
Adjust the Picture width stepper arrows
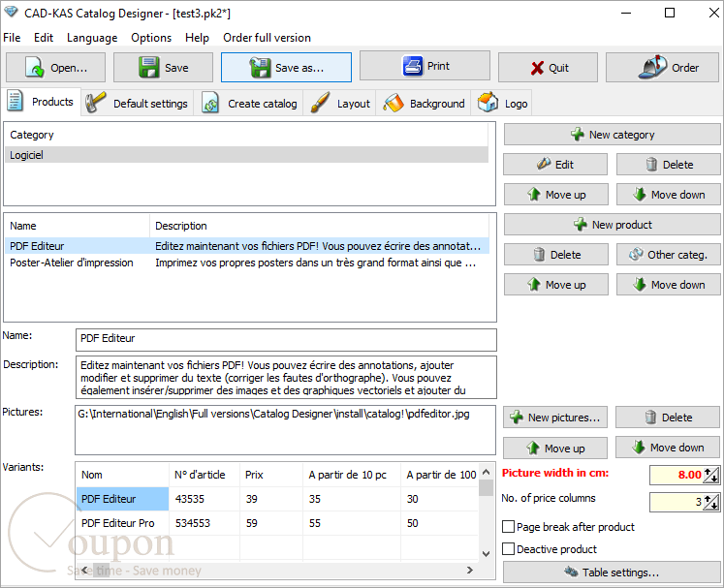pyautogui.click(x=711, y=475)
